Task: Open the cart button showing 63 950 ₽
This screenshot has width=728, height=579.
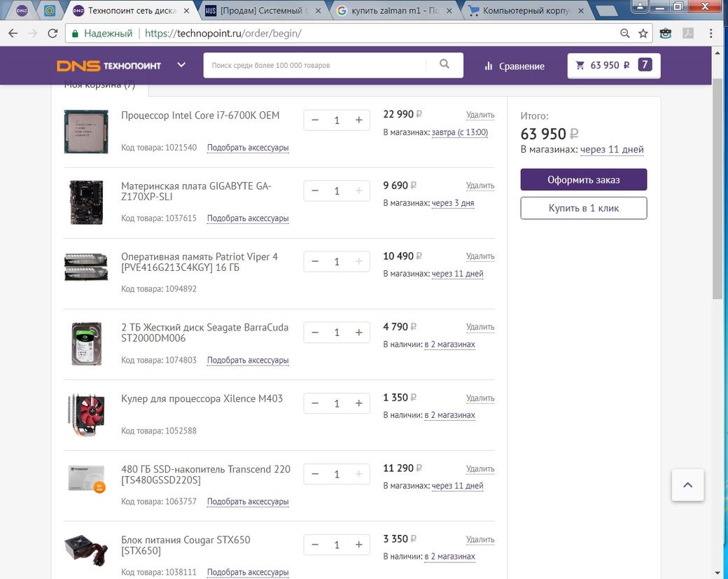Action: point(613,66)
